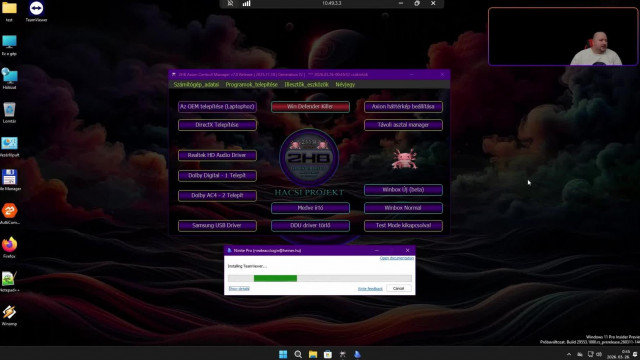Open the Távoli asztal manager button
The height and width of the screenshot is (360, 640).
point(403,125)
